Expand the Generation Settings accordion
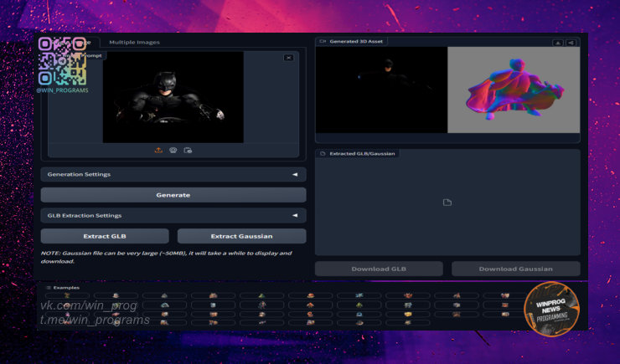 [173, 174]
